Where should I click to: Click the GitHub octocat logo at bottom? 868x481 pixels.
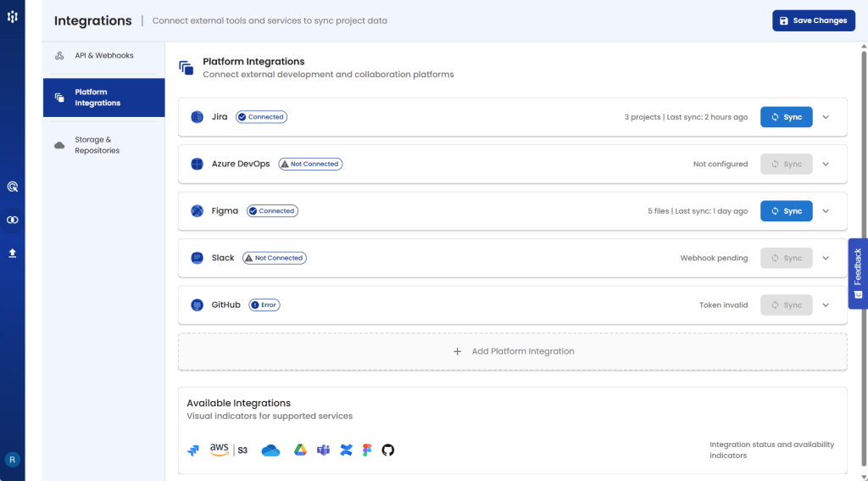pos(388,450)
